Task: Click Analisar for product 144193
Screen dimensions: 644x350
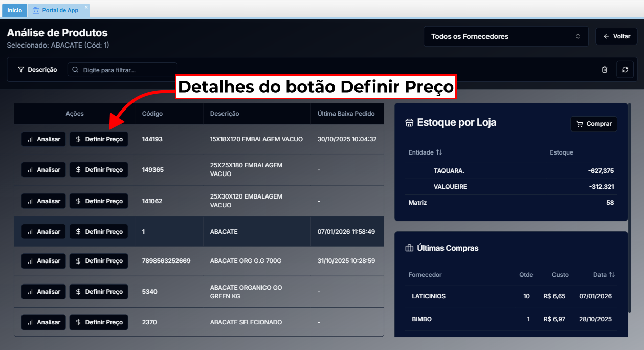Action: coord(43,139)
